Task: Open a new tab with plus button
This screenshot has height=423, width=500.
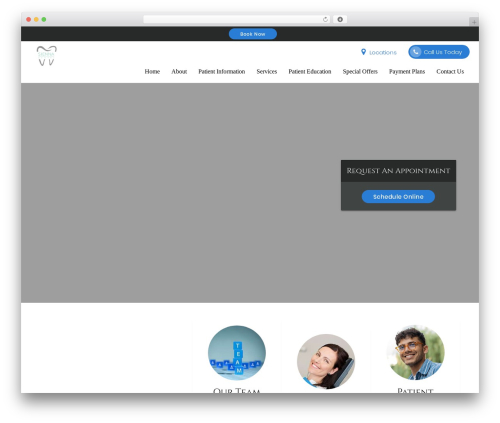Action: click(x=474, y=22)
